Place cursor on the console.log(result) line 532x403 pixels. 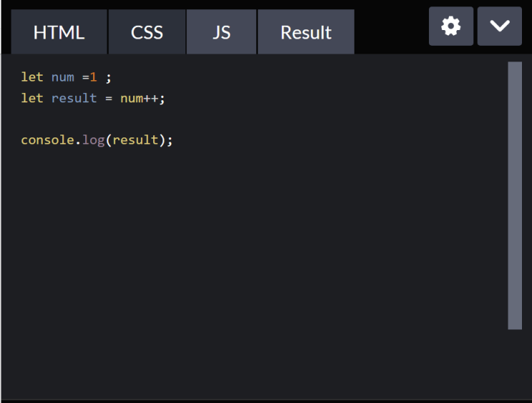tap(97, 140)
